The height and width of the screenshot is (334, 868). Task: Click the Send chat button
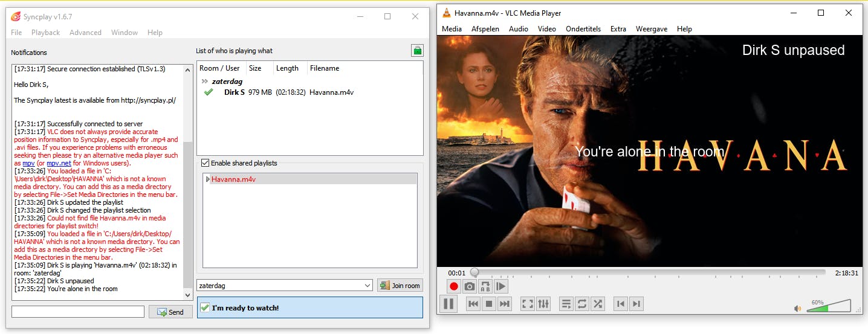click(170, 312)
